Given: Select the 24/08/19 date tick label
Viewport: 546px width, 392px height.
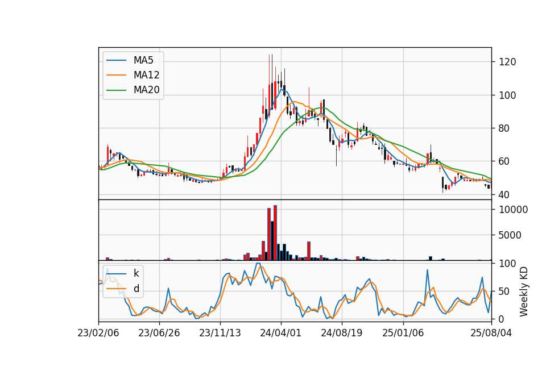Looking at the screenshot, I should pos(342,333).
